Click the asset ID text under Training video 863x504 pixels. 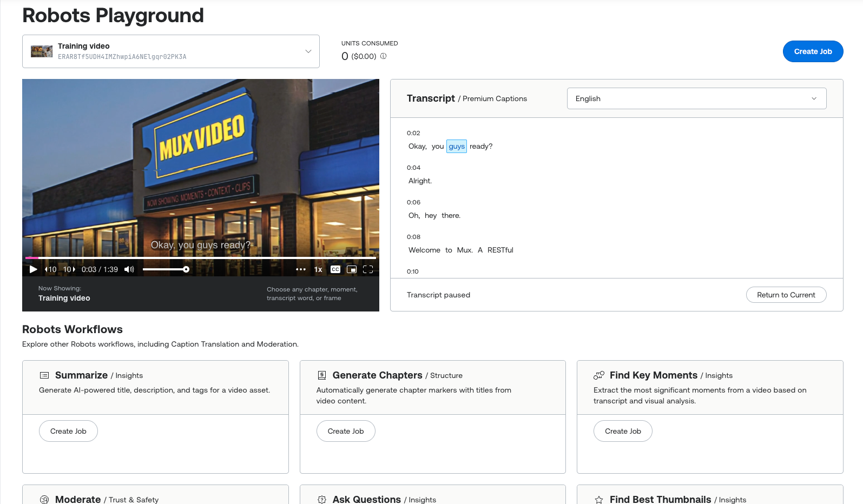(x=122, y=57)
